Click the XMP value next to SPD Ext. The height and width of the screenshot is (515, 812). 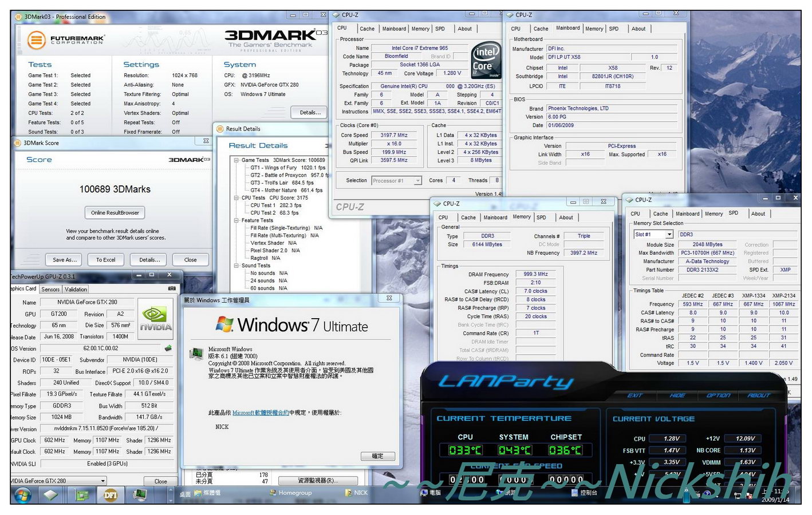(x=785, y=270)
